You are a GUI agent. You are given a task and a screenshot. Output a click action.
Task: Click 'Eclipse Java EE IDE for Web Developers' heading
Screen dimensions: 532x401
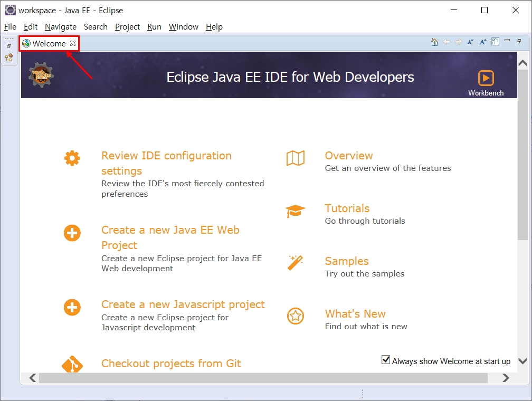(x=290, y=77)
